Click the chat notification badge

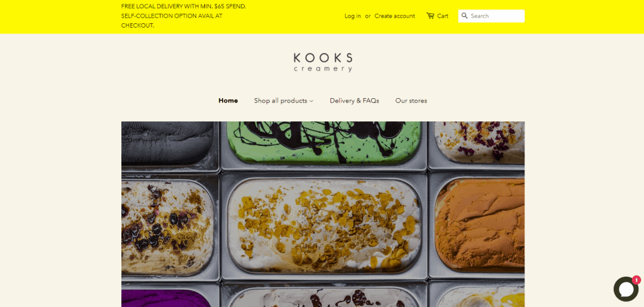636,280
